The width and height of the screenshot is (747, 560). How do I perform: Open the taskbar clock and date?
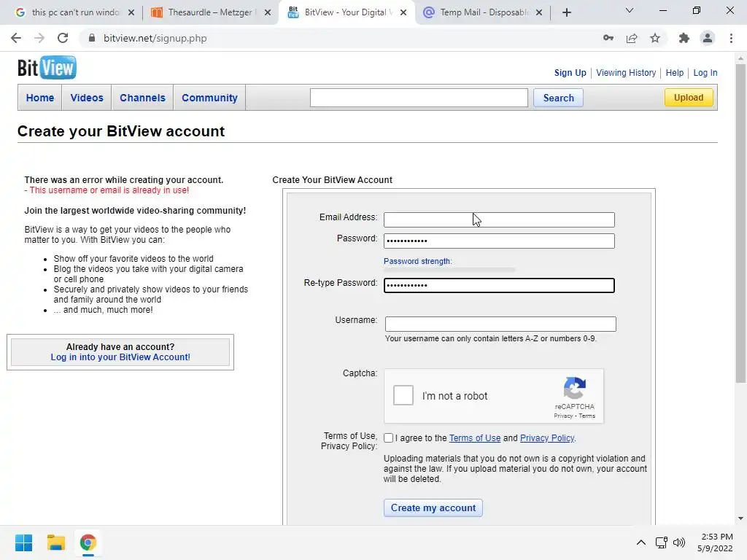click(x=715, y=542)
